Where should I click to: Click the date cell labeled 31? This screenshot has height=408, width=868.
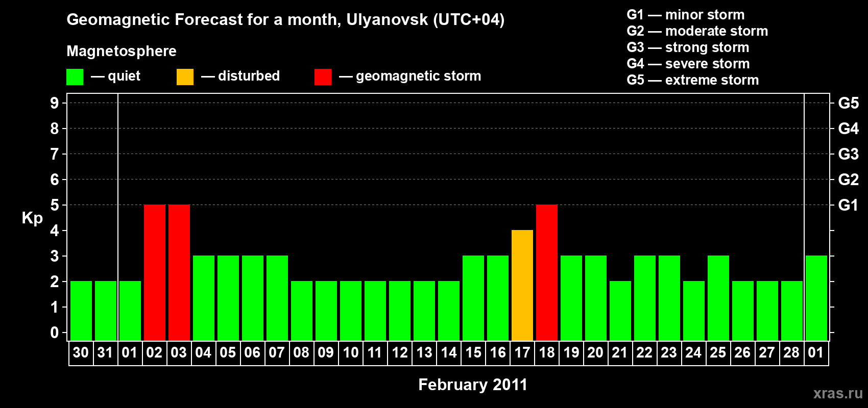(105, 353)
